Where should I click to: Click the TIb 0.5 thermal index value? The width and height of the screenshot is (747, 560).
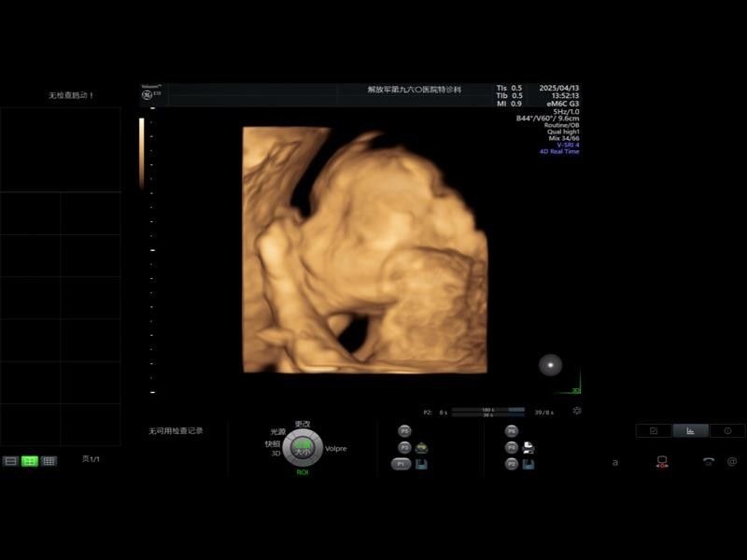[509, 96]
